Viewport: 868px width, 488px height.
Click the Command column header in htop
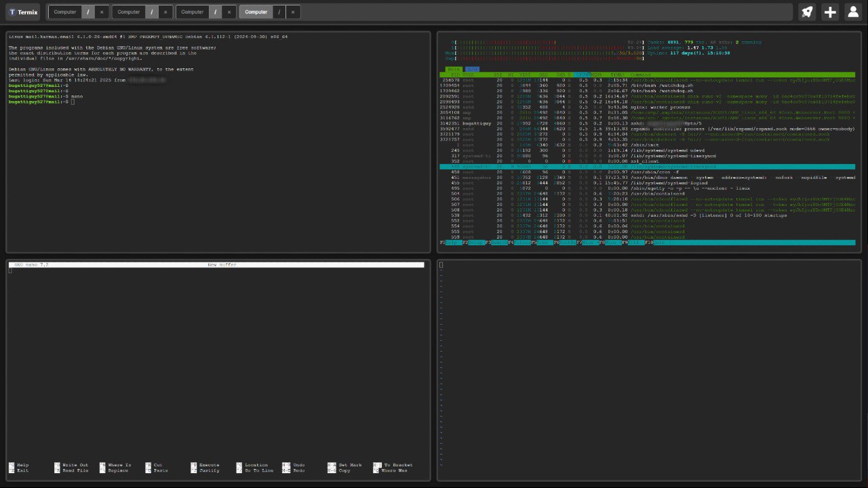click(x=642, y=75)
